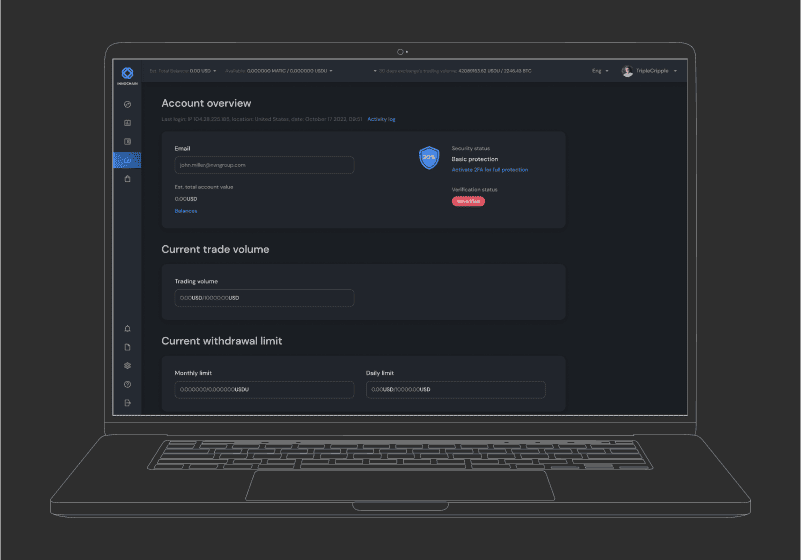Click the Email input field
801x560 pixels.
264,165
